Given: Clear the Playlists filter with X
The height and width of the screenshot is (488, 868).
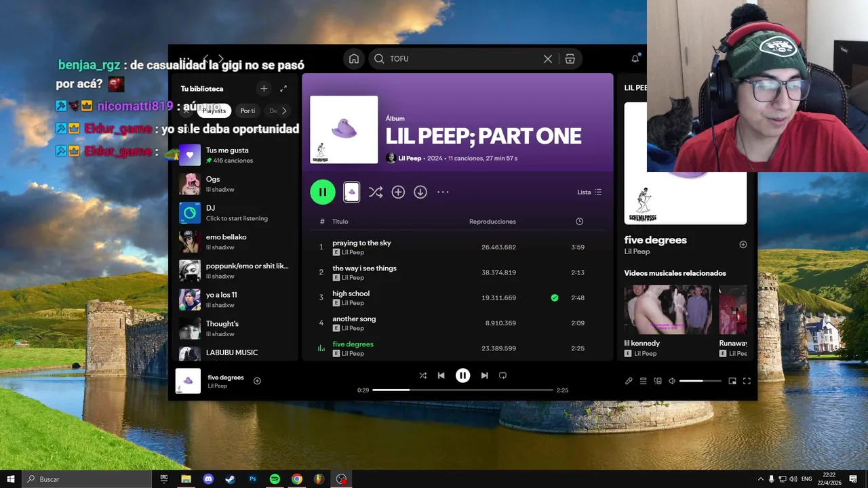Looking at the screenshot, I should (186, 110).
